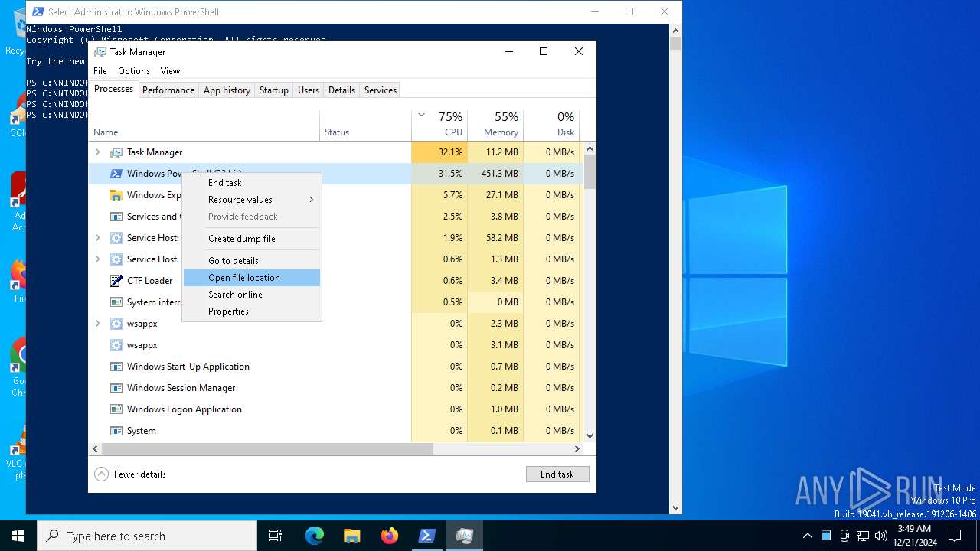
Task: Open the Windows Start menu
Action: pyautogui.click(x=18, y=536)
